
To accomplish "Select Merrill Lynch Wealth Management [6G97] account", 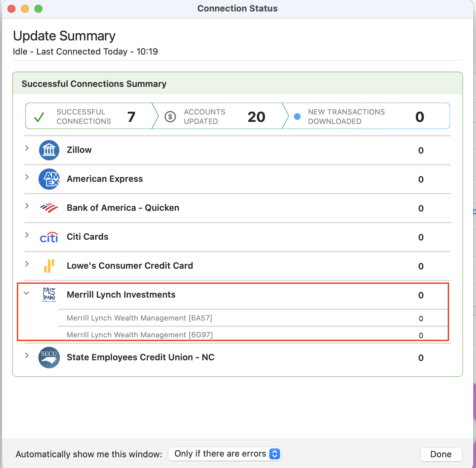I will (140, 335).
